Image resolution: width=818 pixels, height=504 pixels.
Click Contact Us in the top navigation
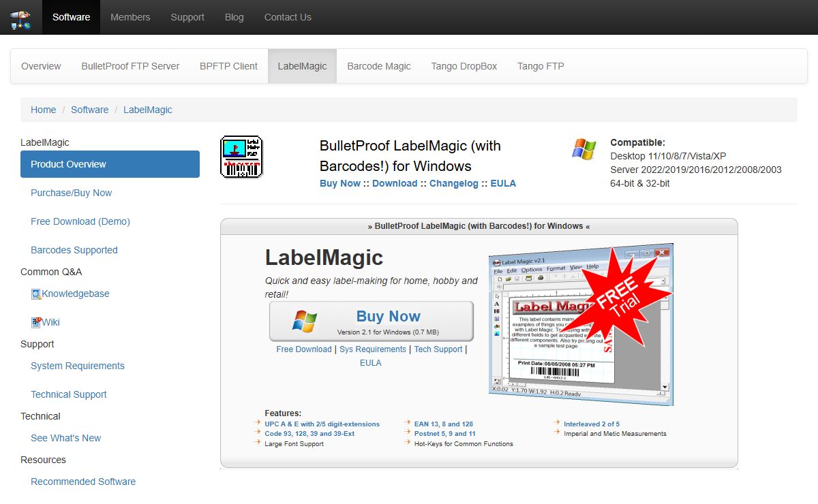[288, 17]
